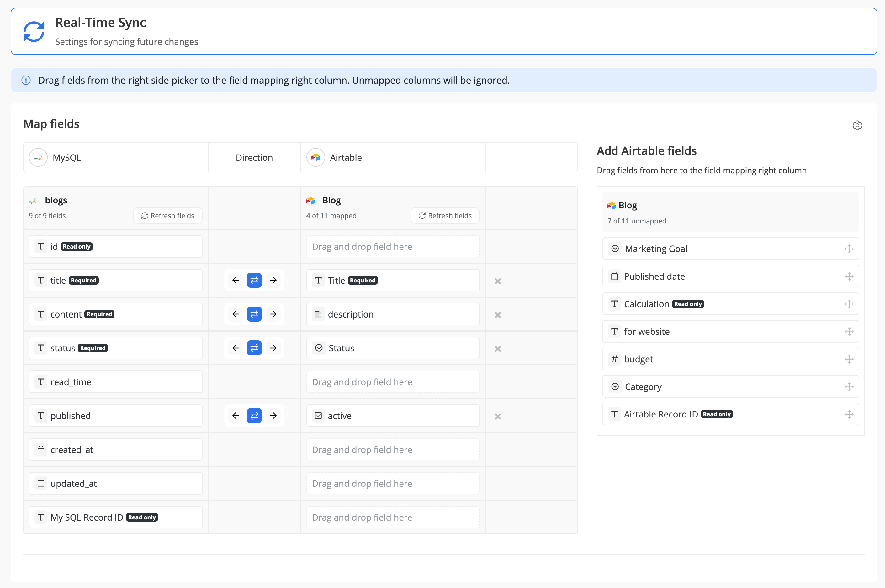
Task: Click the drop zone for created_at row
Action: (393, 449)
